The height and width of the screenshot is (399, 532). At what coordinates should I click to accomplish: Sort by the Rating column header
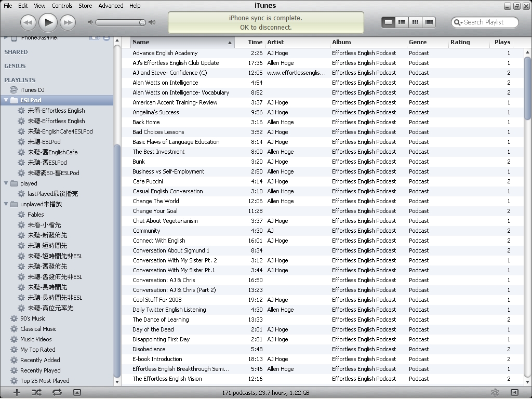point(469,42)
